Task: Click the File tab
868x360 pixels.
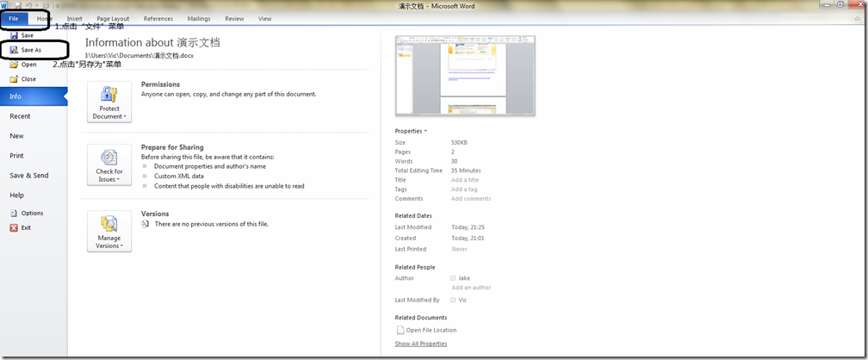Action: [x=14, y=19]
